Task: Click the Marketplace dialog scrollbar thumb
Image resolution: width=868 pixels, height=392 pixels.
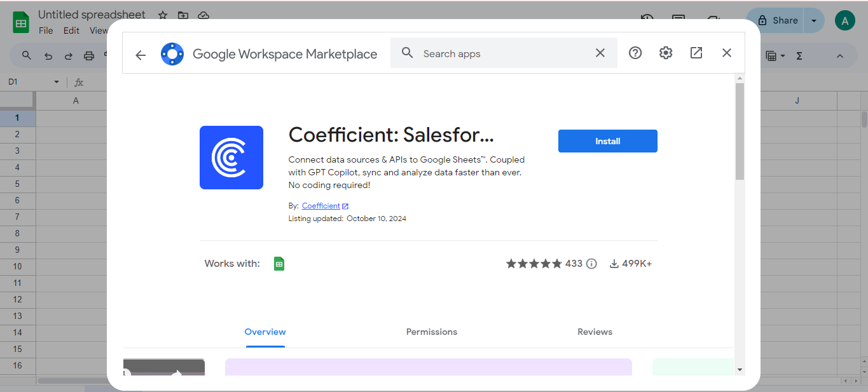Action: coord(740,130)
